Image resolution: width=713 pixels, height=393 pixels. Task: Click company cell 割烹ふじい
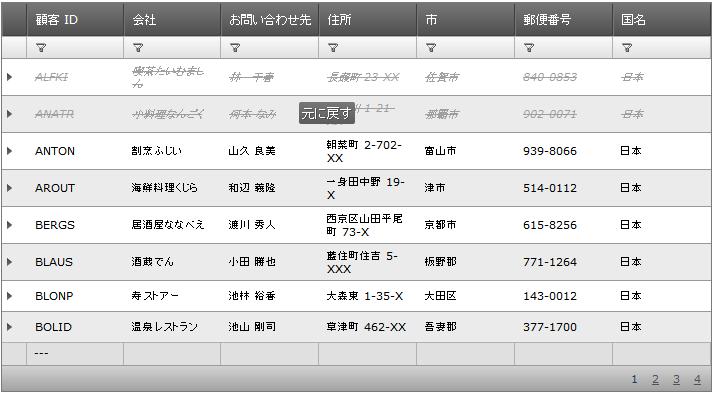pos(172,151)
